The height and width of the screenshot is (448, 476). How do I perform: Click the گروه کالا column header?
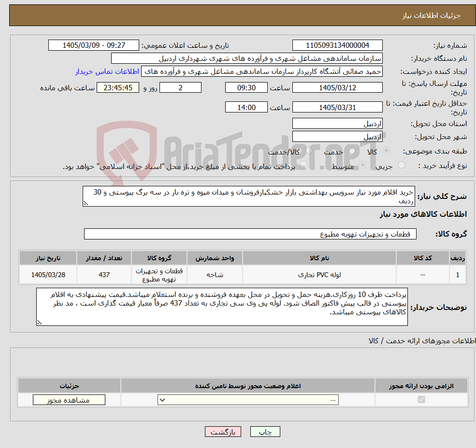point(159,258)
